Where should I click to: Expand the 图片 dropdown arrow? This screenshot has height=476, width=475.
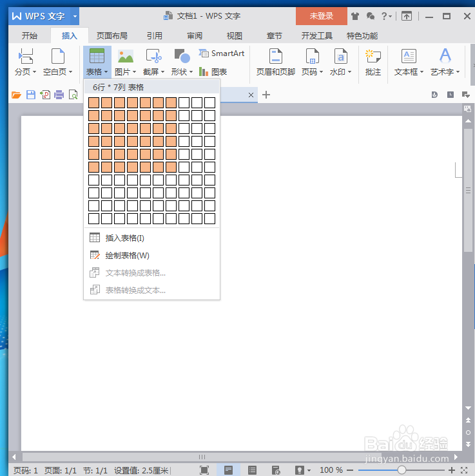tap(134, 72)
